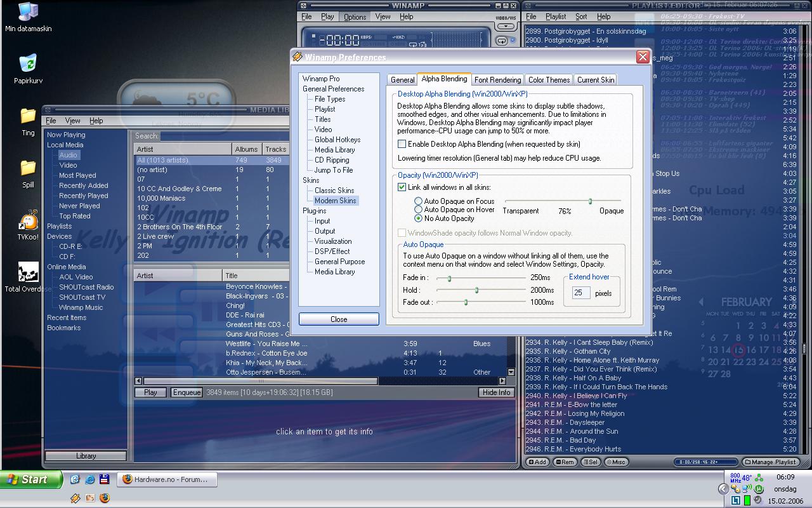
Task: Open Options menu in Winamp main window
Action: click(355, 17)
